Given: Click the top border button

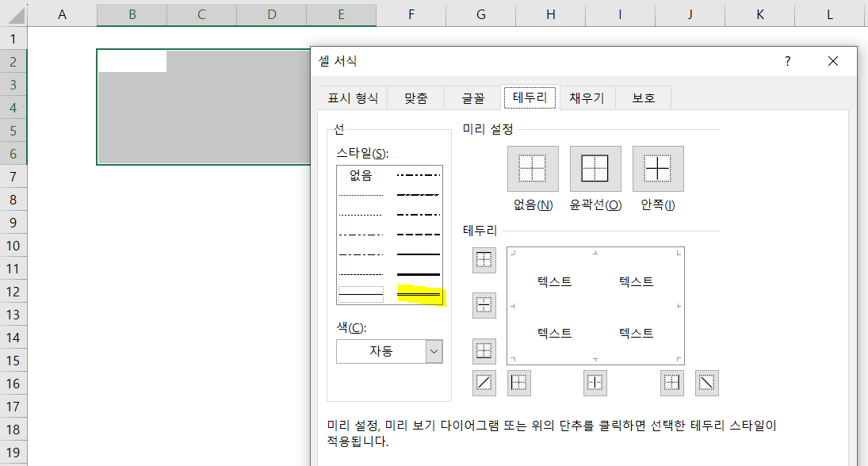Looking at the screenshot, I should pyautogui.click(x=484, y=260).
